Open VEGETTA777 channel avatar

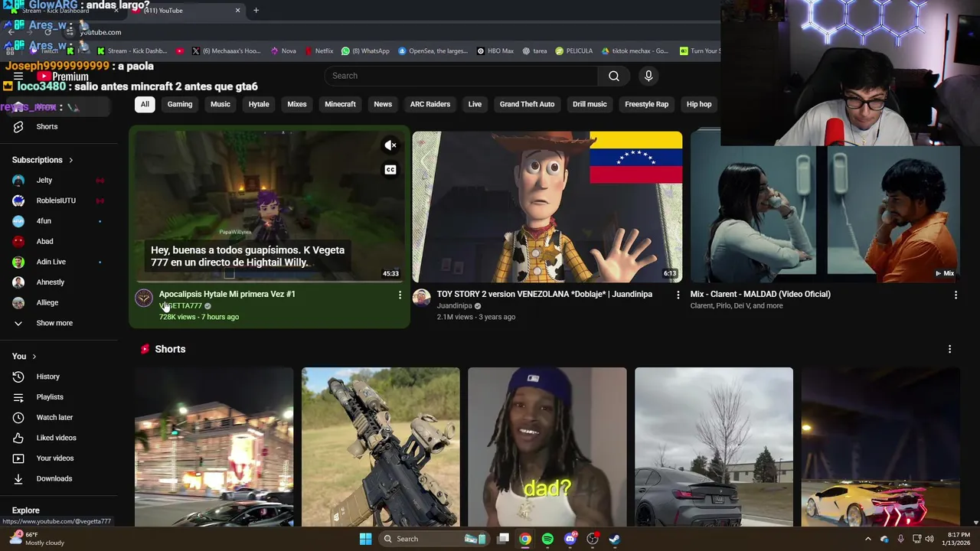tap(144, 298)
